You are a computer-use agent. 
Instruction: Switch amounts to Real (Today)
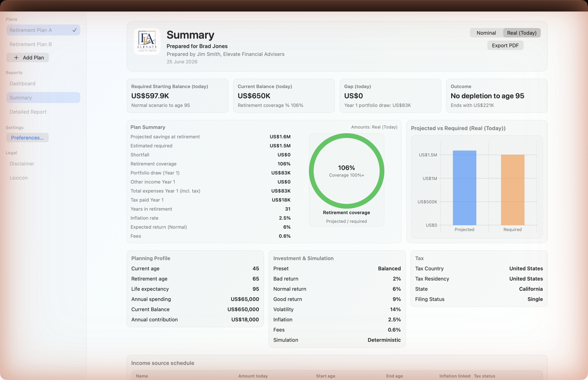pos(522,33)
